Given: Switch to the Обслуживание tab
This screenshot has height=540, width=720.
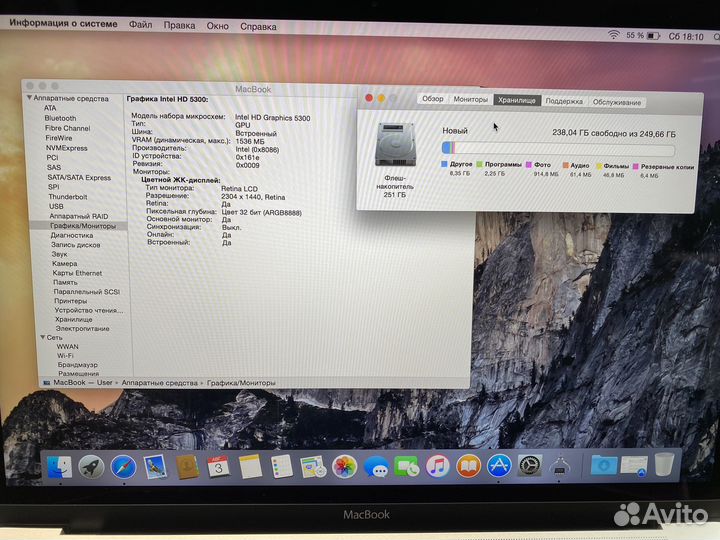Looking at the screenshot, I should [x=617, y=102].
